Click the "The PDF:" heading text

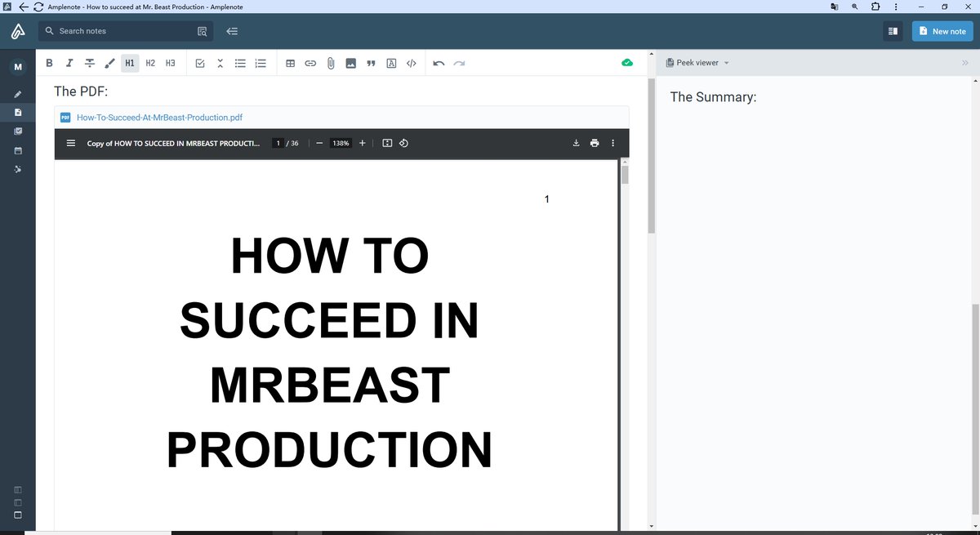[x=81, y=91]
